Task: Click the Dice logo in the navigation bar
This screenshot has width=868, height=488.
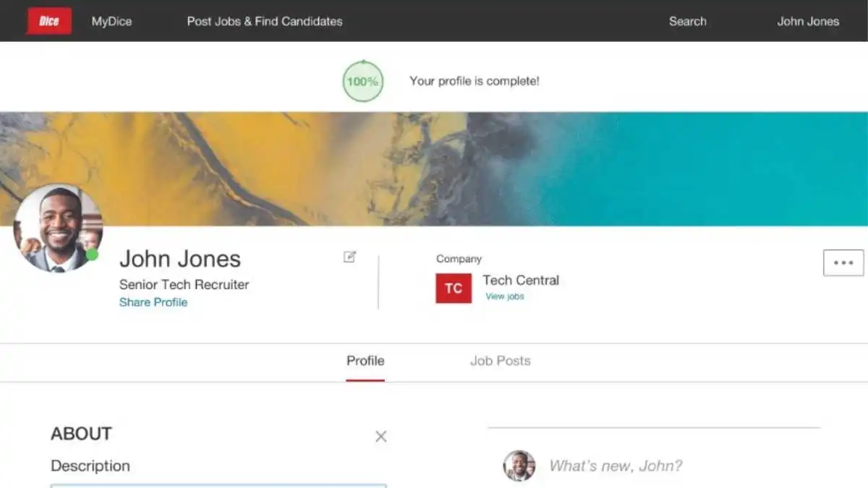Action: pos(48,21)
